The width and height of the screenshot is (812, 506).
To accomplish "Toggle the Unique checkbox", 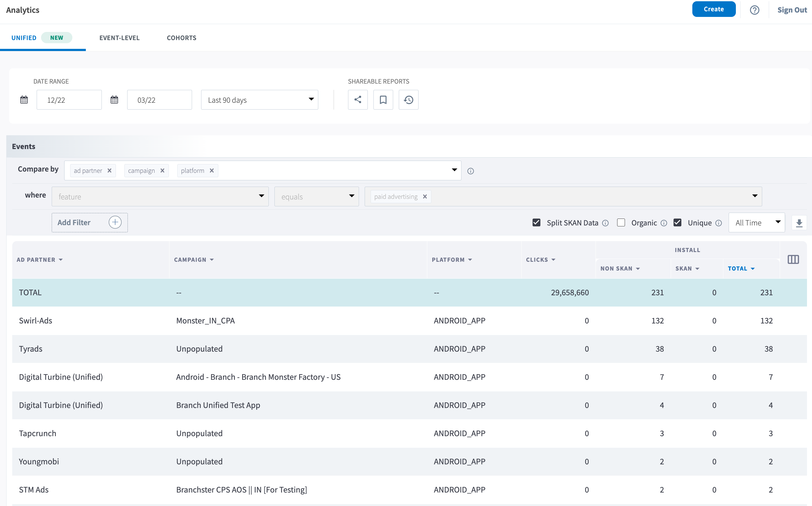I will coord(677,223).
